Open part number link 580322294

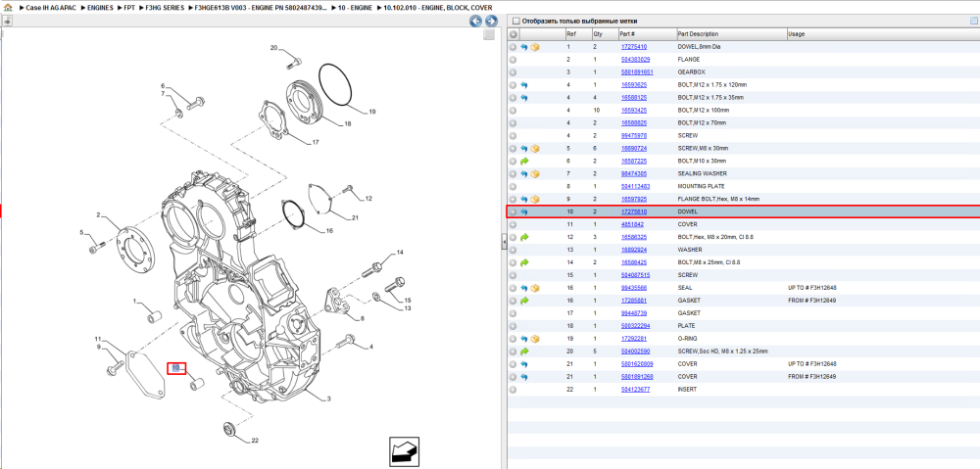(635, 326)
